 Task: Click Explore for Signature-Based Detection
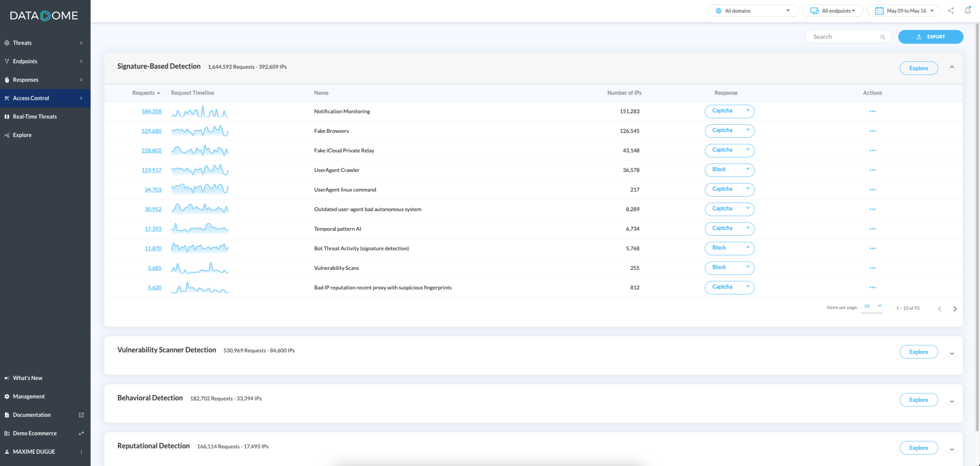pyautogui.click(x=919, y=68)
